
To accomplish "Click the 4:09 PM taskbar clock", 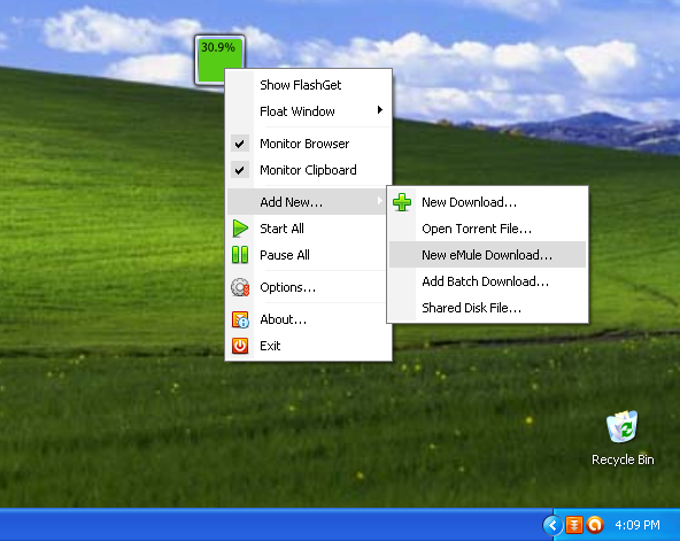I will 637,525.
